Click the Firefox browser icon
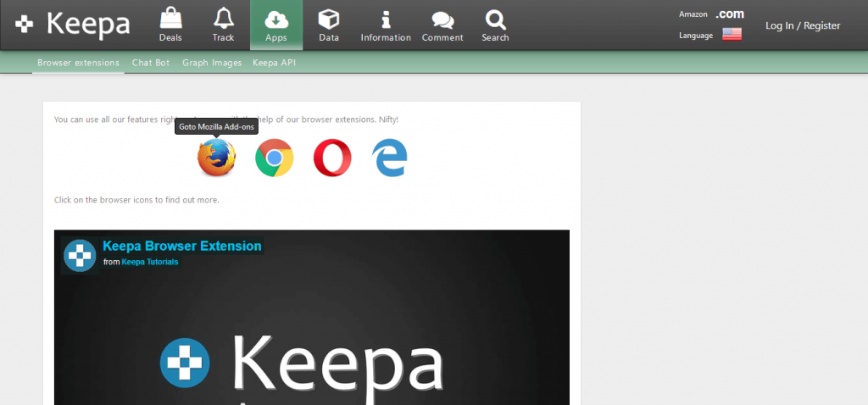 (216, 158)
